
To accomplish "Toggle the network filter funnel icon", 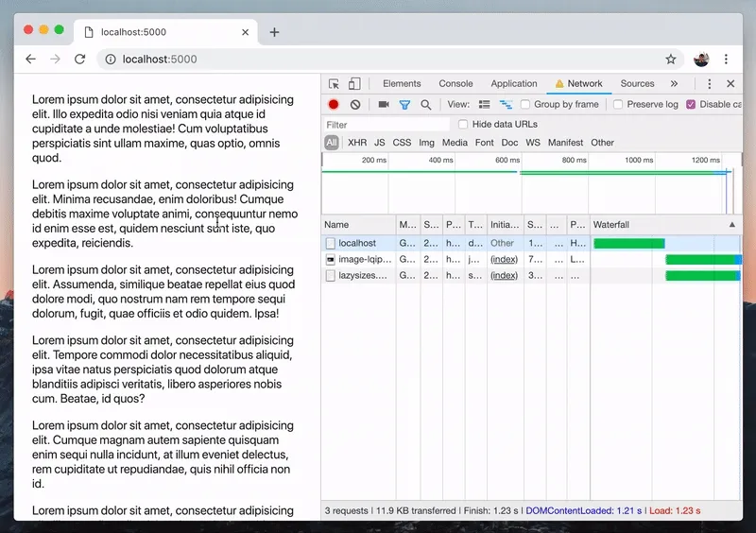I will pos(404,105).
